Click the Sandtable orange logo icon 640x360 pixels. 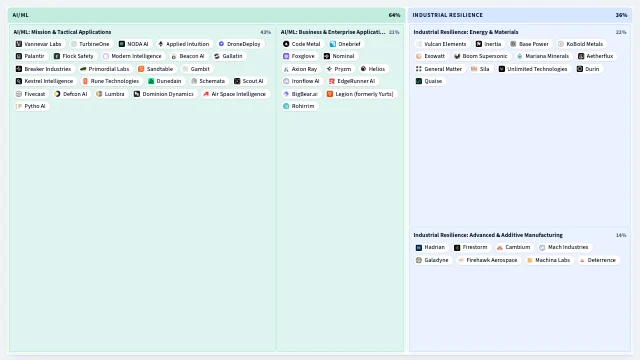[141, 69]
